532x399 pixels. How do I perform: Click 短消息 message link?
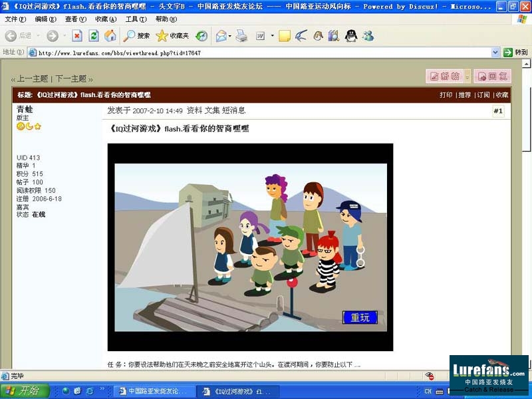(233, 110)
